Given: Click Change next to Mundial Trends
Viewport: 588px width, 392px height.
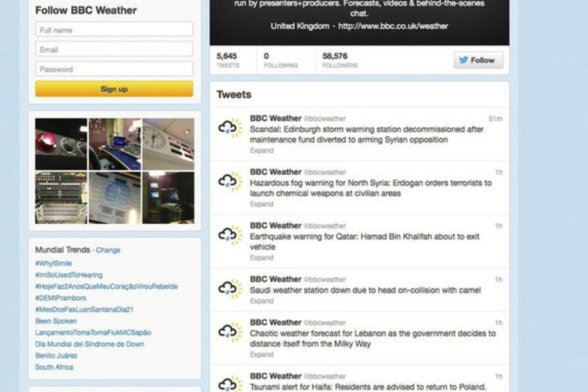Looking at the screenshot, I should pos(108,250).
